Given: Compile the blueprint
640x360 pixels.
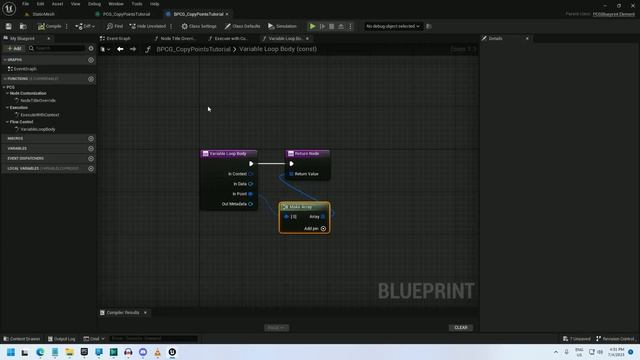Looking at the screenshot, I should (x=49, y=26).
